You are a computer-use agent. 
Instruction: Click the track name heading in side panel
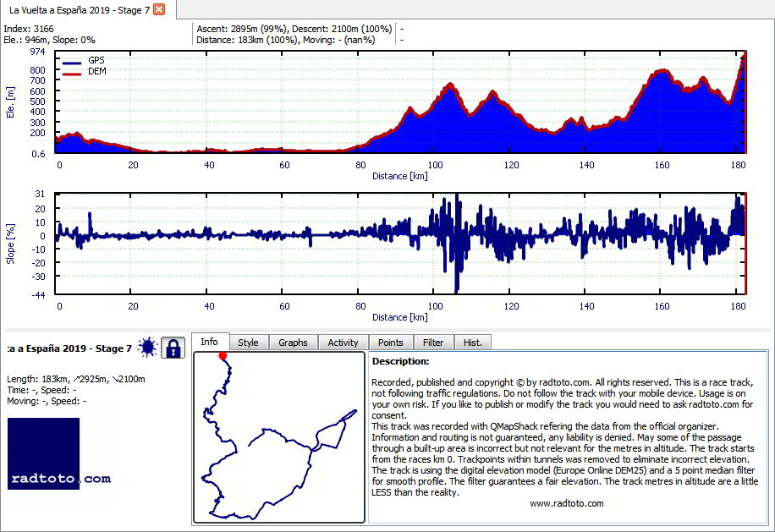tap(69, 348)
